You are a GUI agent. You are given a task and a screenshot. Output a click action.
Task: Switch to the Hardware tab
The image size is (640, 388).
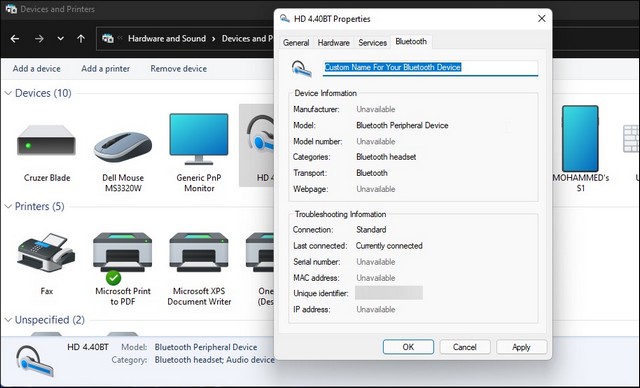coord(333,42)
